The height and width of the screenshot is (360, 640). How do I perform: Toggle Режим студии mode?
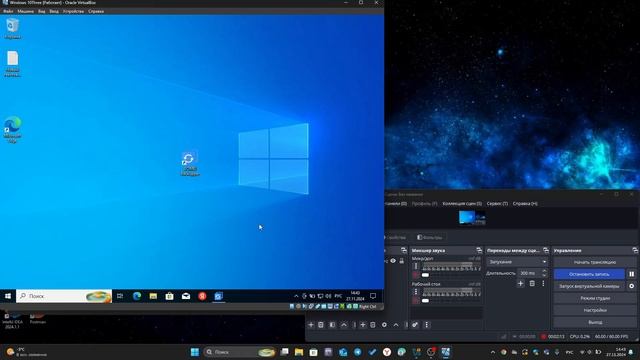[x=595, y=298]
